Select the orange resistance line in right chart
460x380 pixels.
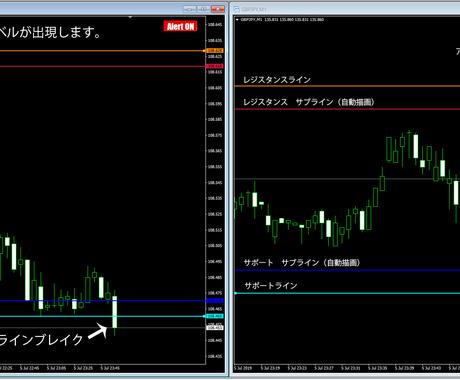click(347, 86)
